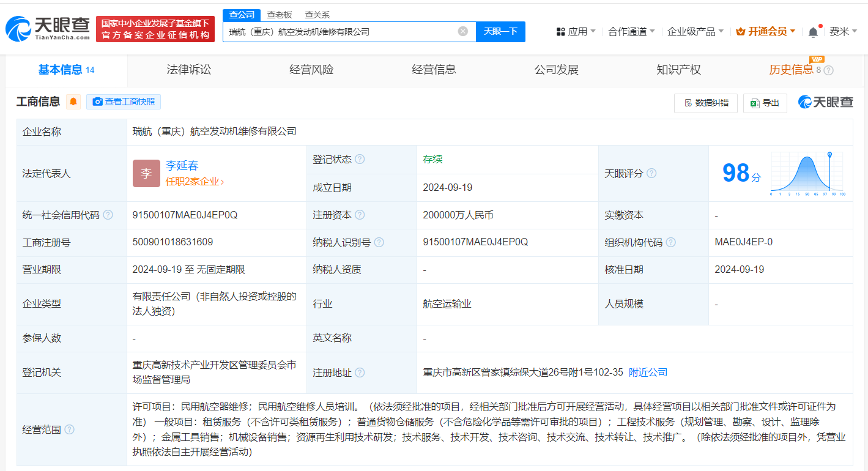The width and height of the screenshot is (868, 471).
Task: Click the 附近公司 link
Action: point(648,372)
